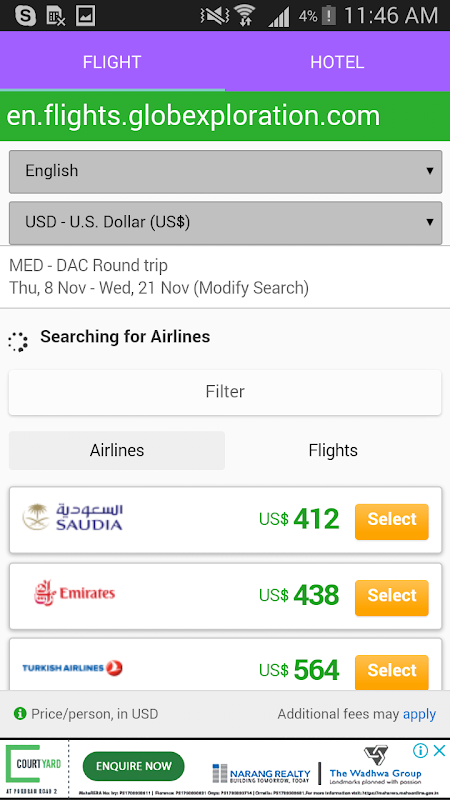The height and width of the screenshot is (800, 450).
Task: Switch to the Flights view tab
Action: click(x=333, y=451)
